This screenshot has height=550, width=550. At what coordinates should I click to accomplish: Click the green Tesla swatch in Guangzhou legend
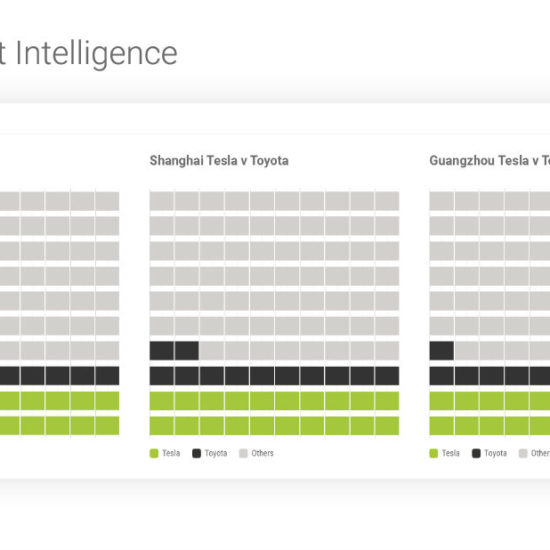pyautogui.click(x=434, y=453)
